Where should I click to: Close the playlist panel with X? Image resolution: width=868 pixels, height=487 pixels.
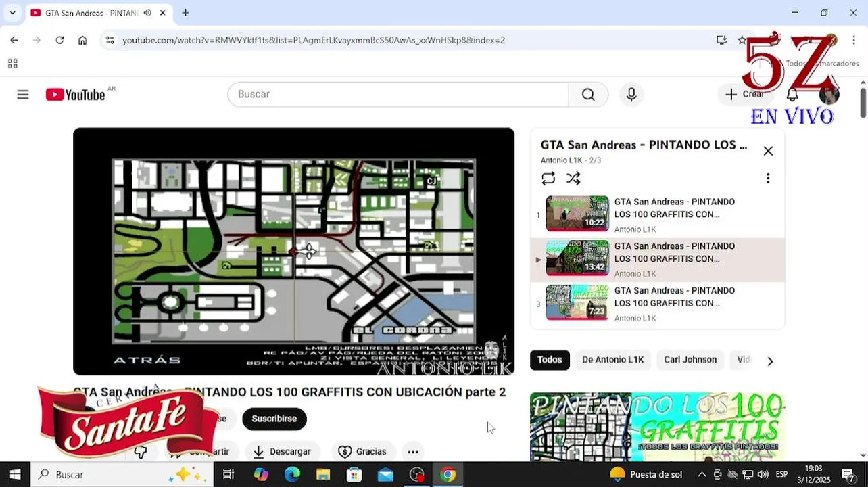pos(768,151)
